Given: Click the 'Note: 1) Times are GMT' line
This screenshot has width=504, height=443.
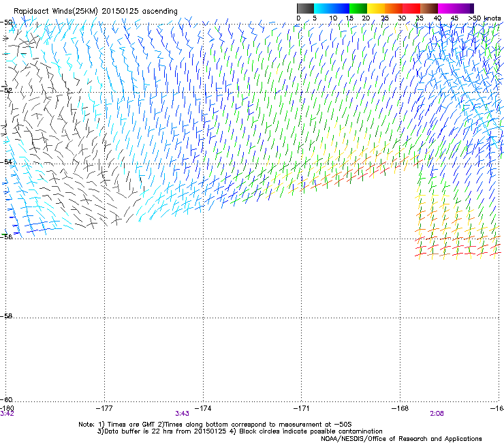Looking at the screenshot, I should pyautogui.click(x=215, y=425).
